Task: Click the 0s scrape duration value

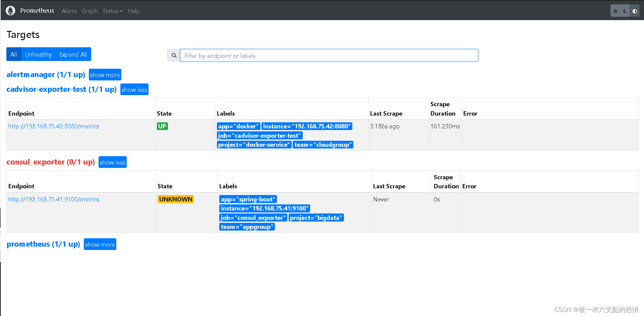Action: [437, 199]
